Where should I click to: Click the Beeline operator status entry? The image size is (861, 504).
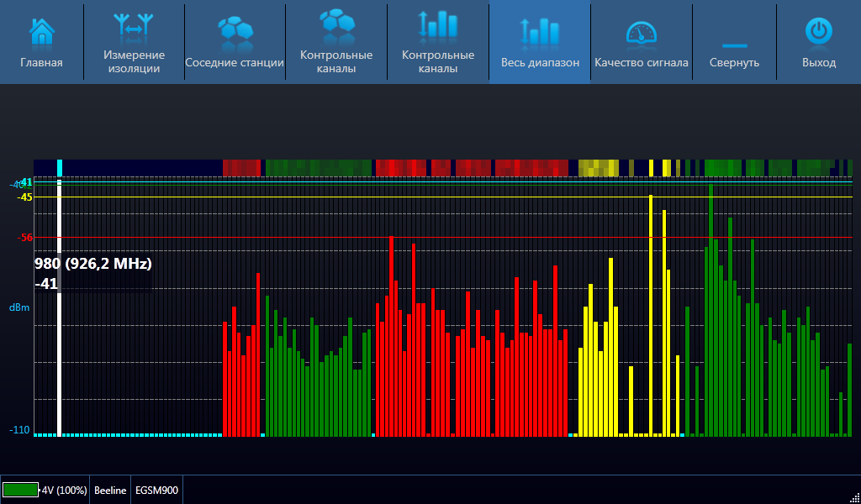point(110,491)
